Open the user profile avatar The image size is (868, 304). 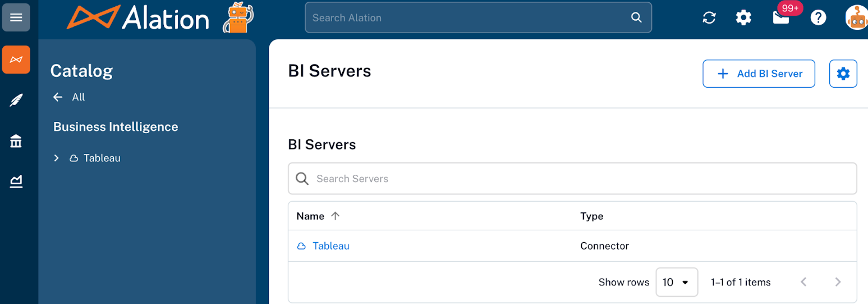point(857,17)
